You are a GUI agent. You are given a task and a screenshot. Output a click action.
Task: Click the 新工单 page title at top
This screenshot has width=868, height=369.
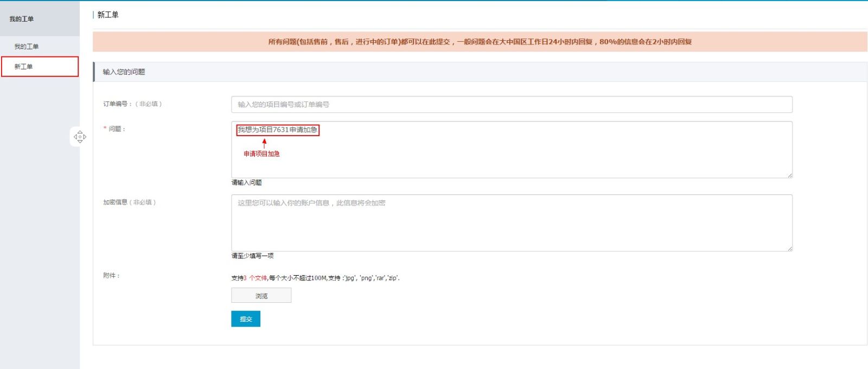[107, 15]
